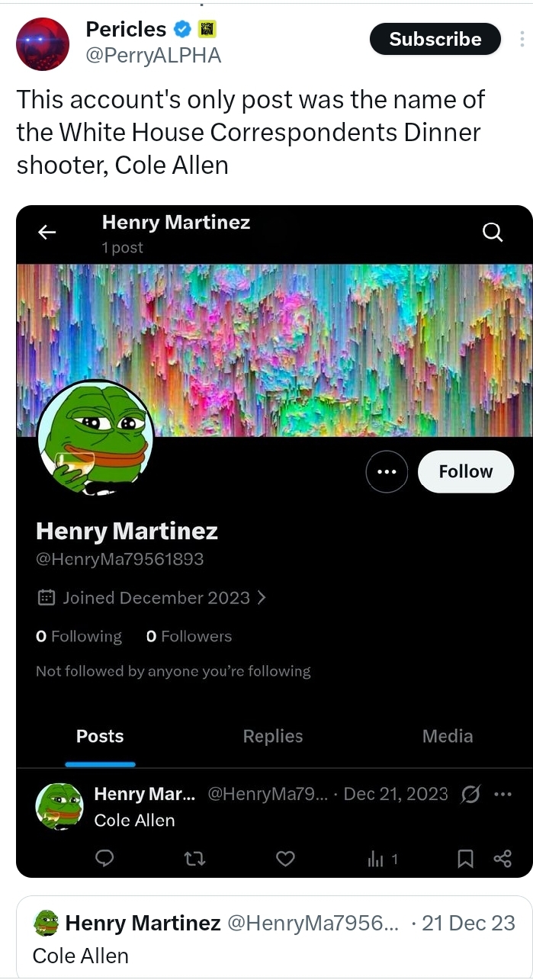Image resolution: width=533 pixels, height=980 pixels.
Task: Switch to the Replies tab
Action: pos(273,736)
